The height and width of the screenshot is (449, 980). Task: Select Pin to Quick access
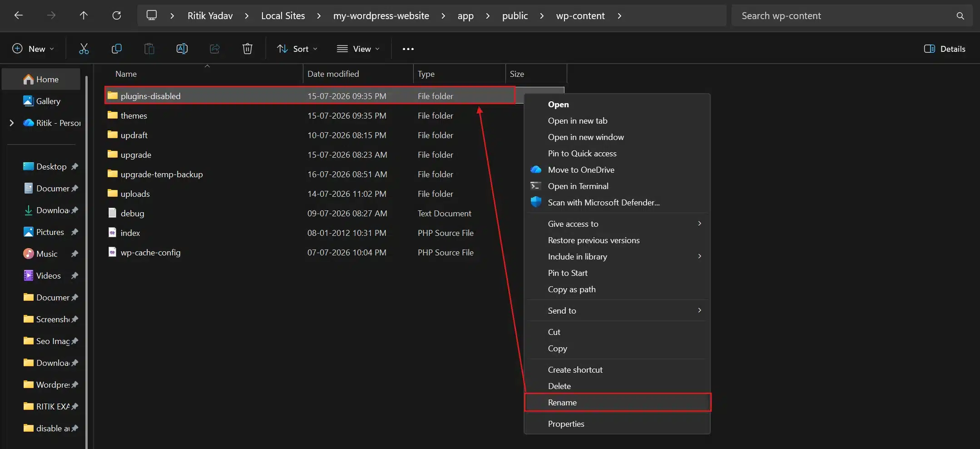(618, 153)
